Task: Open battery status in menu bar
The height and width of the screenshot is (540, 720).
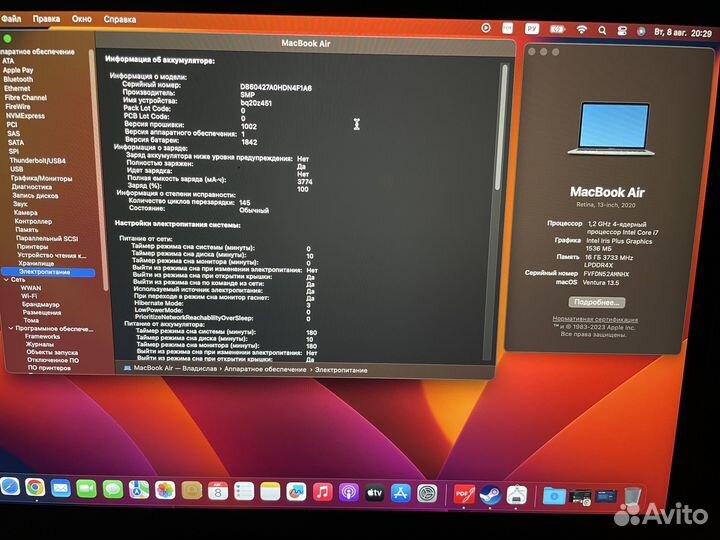Action: tap(557, 30)
